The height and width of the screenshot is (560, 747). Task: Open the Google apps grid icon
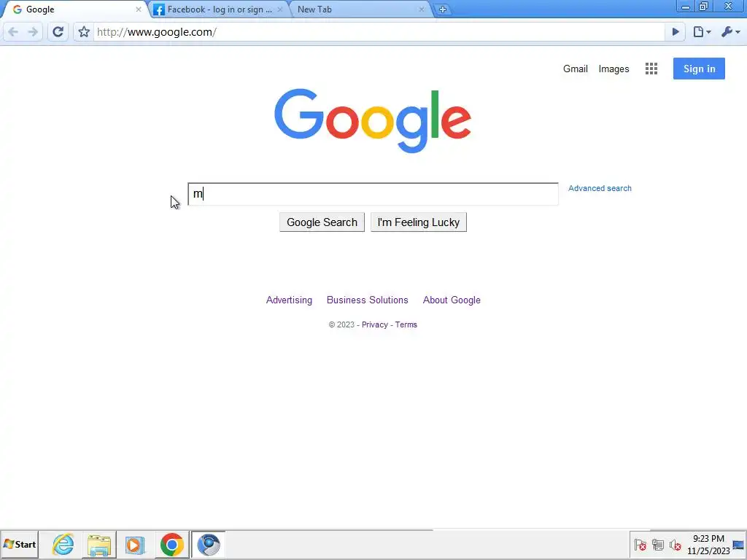(x=651, y=69)
